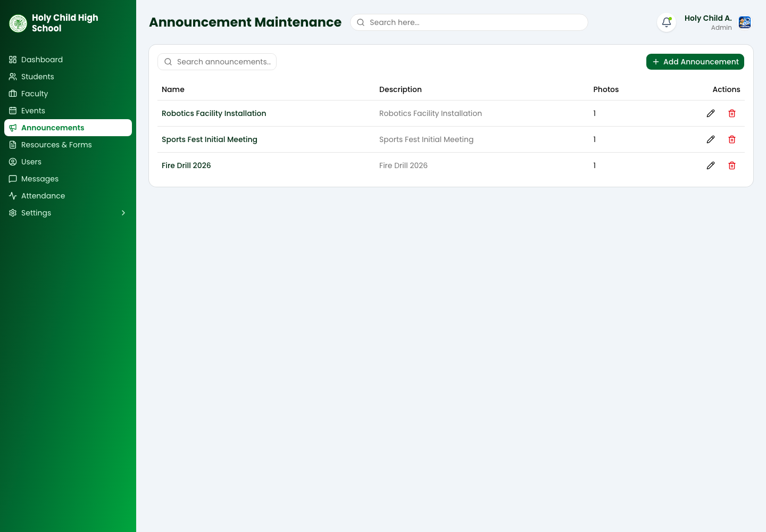Click the magnifier icon in announcements search
Viewport: 766px width, 532px height.
click(x=168, y=62)
